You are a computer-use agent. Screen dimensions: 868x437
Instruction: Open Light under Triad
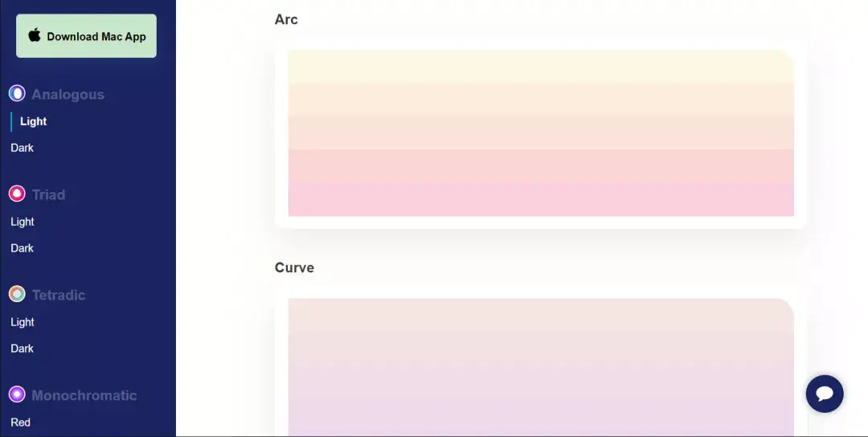pos(23,222)
